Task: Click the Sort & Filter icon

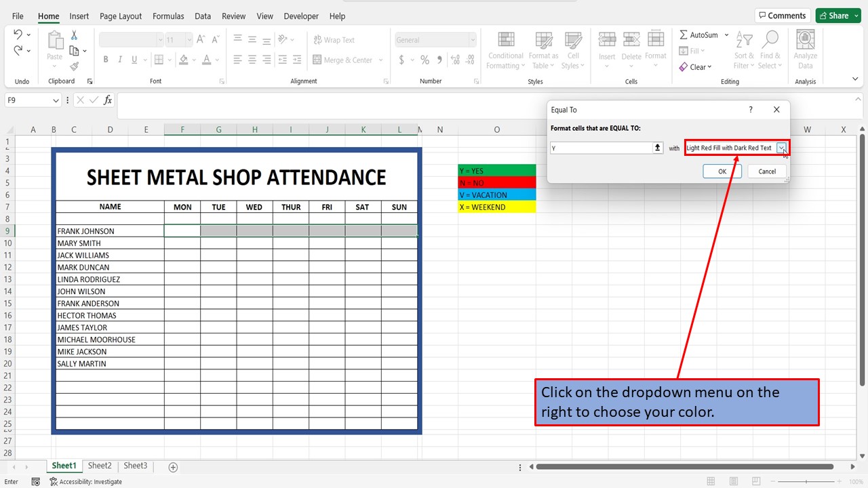Action: (744, 50)
